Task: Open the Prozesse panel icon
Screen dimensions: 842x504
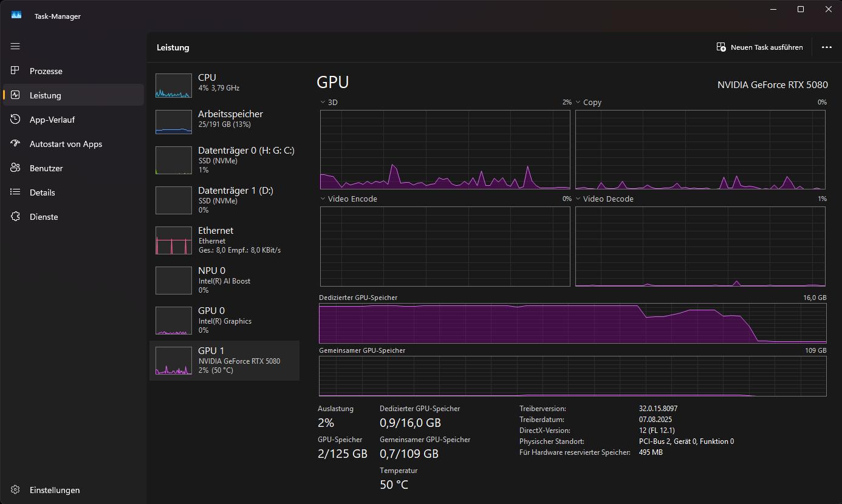Action: coord(15,70)
